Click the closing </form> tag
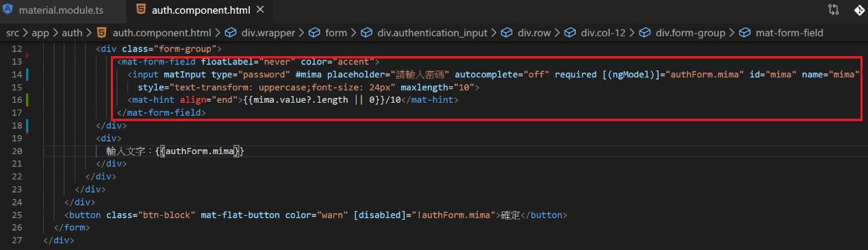 point(73,227)
